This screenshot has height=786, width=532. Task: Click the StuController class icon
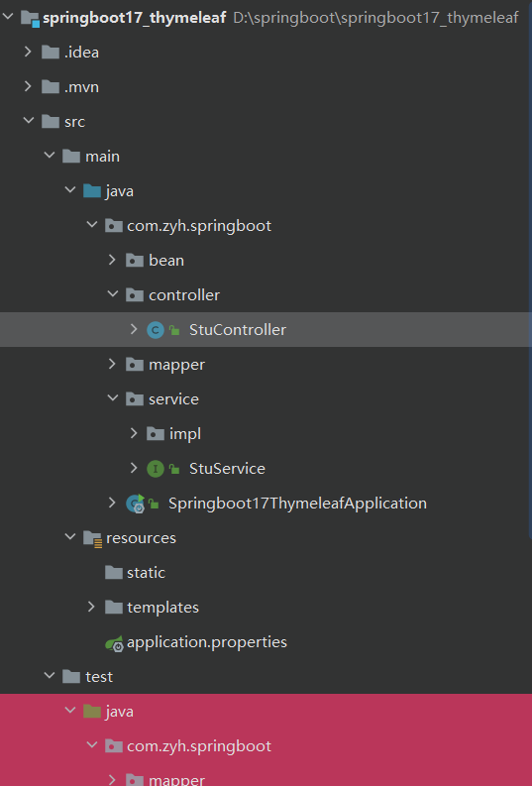pyautogui.click(x=156, y=330)
